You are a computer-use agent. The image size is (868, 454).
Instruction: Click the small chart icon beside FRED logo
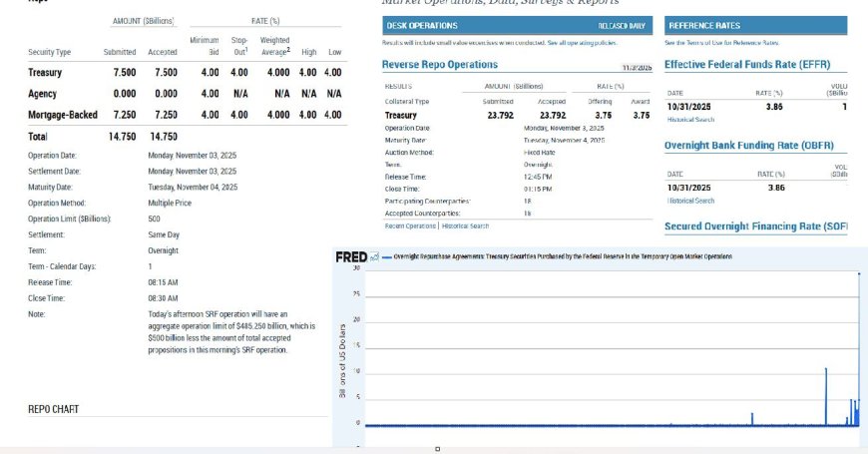point(375,256)
